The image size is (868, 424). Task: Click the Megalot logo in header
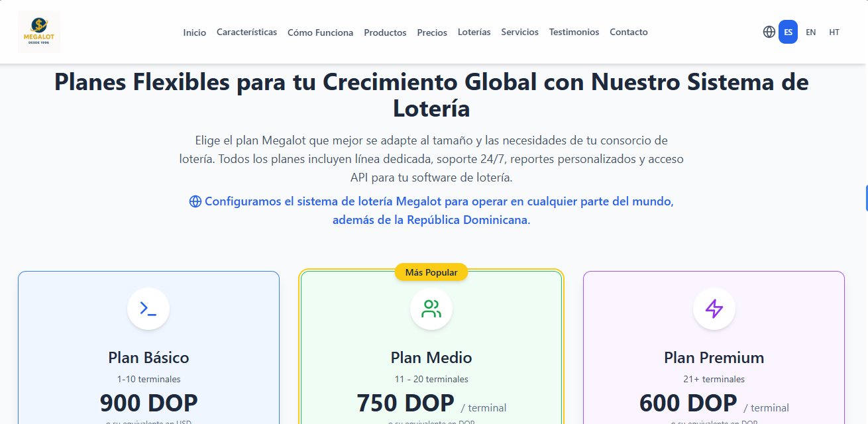tap(39, 32)
